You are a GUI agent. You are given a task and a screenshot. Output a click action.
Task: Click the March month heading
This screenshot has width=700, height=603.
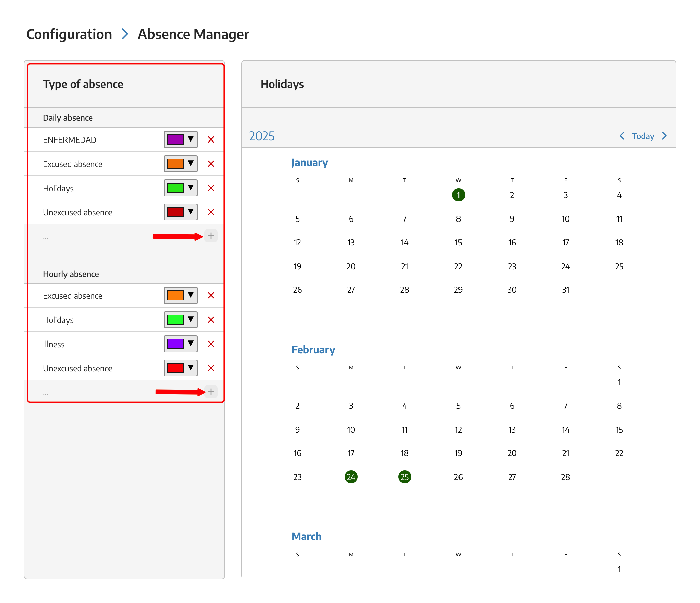[x=306, y=536]
